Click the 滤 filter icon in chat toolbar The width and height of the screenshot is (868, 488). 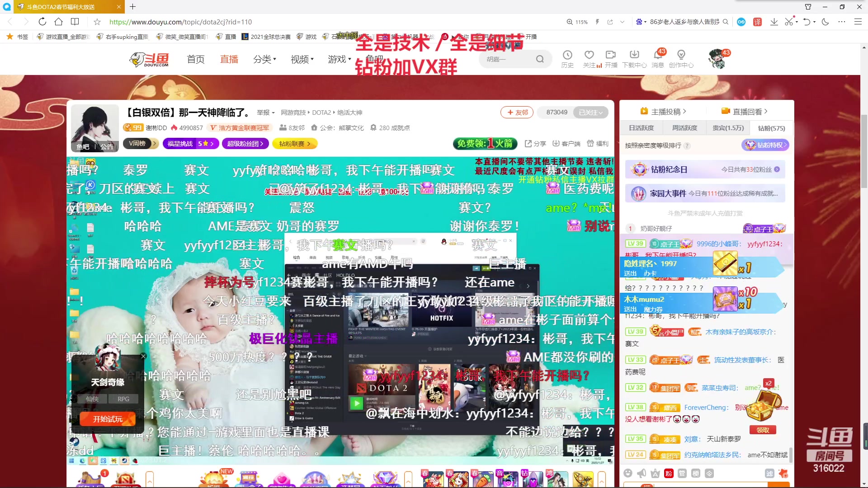[769, 473]
